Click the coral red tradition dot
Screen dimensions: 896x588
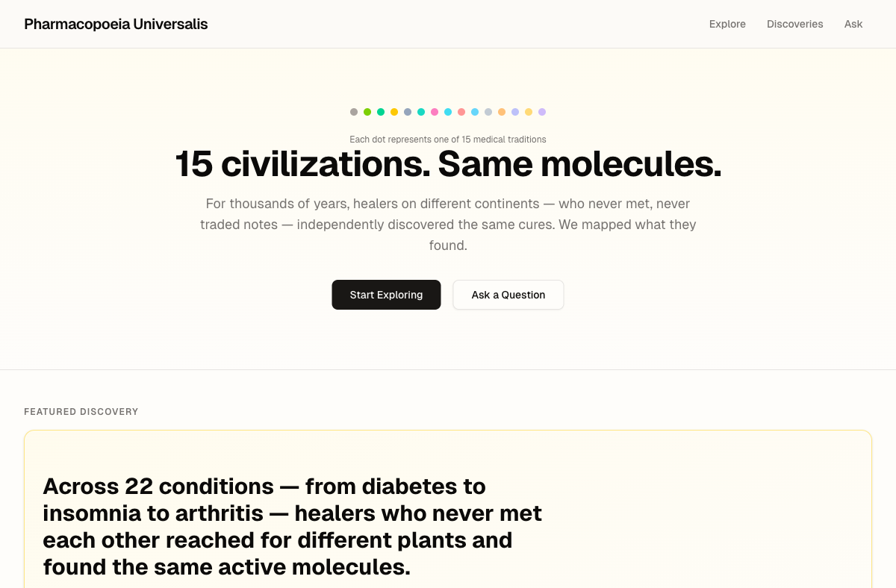[x=461, y=112]
